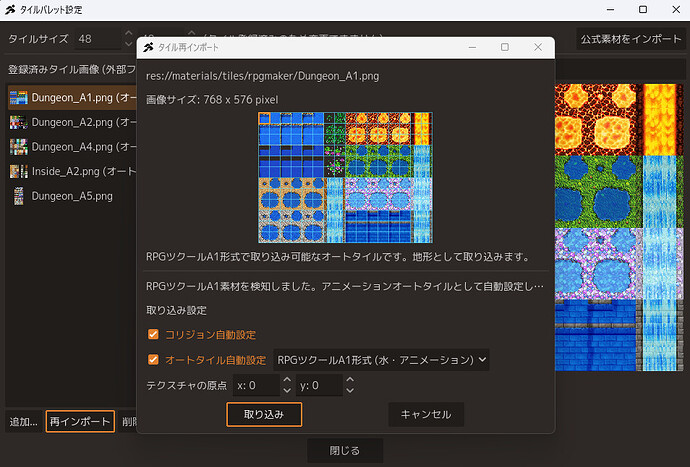Select Dungeon_A1.png in tile list
Screen dimensions: 690x467
click(73, 97)
